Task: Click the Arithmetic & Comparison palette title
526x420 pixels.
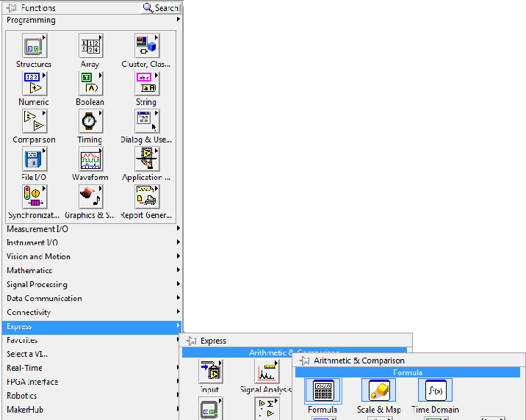Action: (x=359, y=361)
